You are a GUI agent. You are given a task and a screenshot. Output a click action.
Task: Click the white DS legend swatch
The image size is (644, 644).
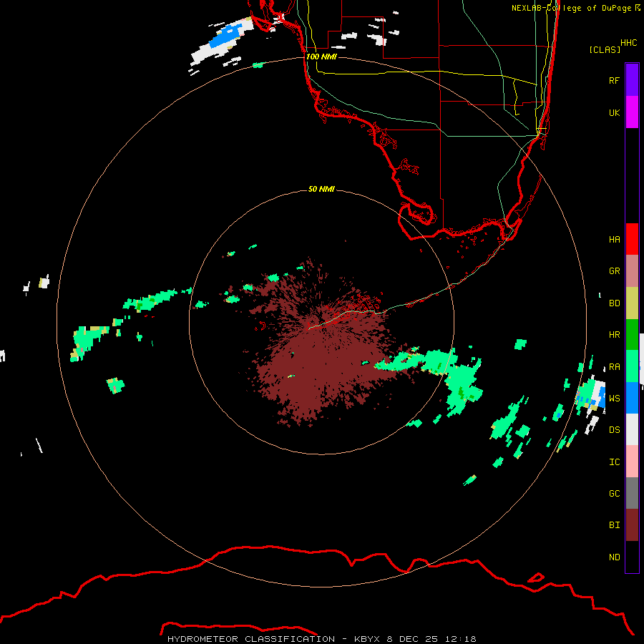click(632, 429)
